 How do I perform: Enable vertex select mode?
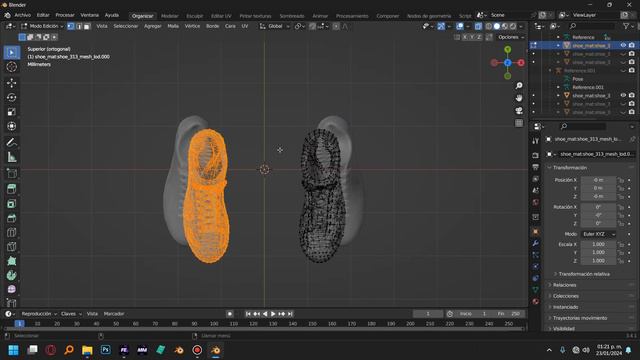pos(71,26)
